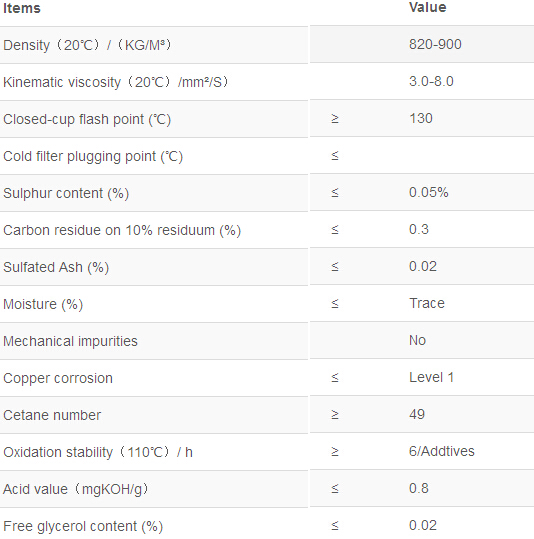Image resolution: width=534 pixels, height=539 pixels.
Task: Click the Level 1 copper corrosion value
Action: tap(432, 377)
